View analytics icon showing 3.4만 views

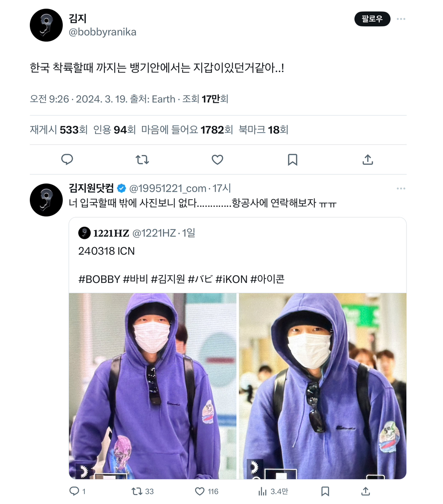click(x=263, y=491)
